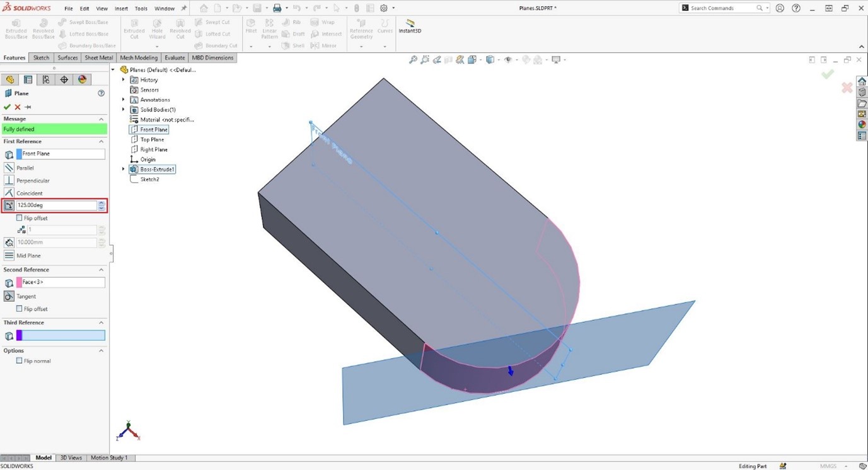Switch to the Sheet Metal tab

[x=98, y=57]
